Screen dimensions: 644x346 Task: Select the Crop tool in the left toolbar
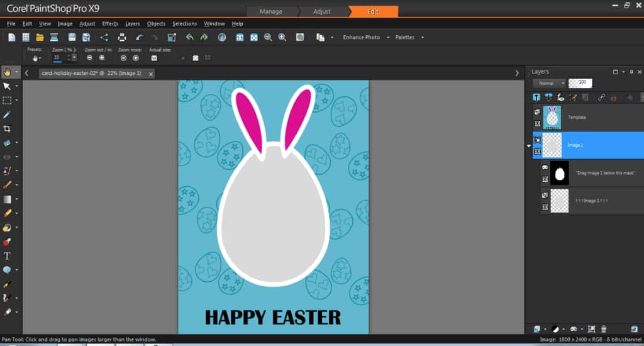click(x=7, y=129)
